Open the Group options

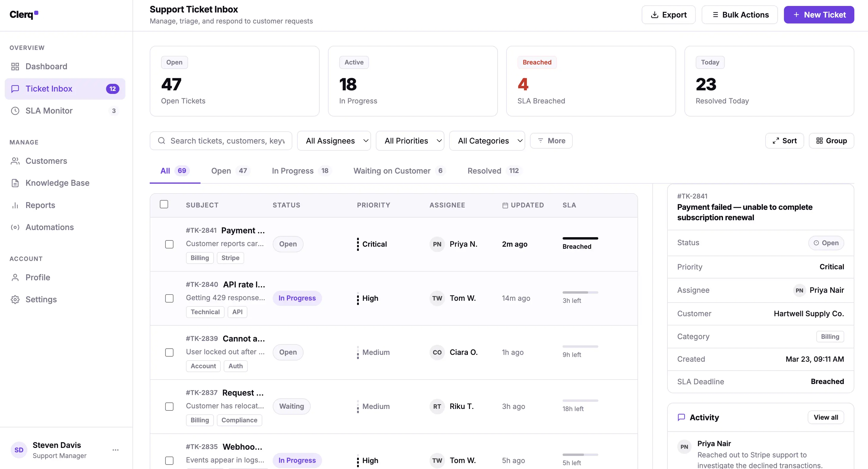[831, 141]
